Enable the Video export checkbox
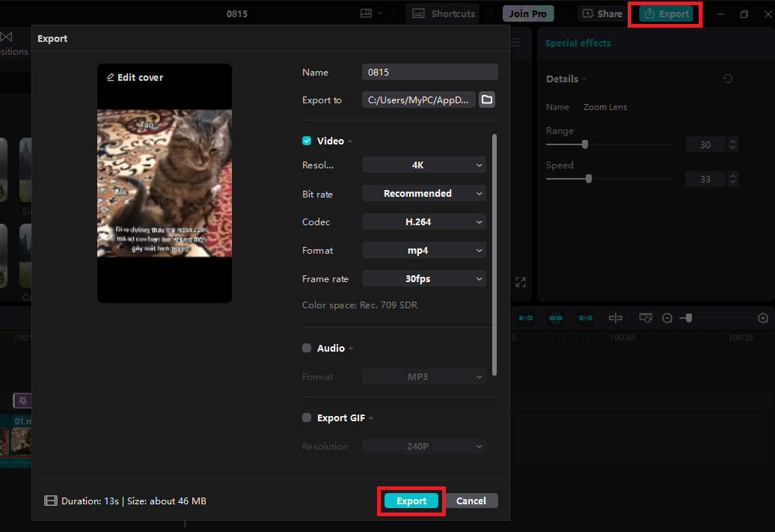 (307, 141)
